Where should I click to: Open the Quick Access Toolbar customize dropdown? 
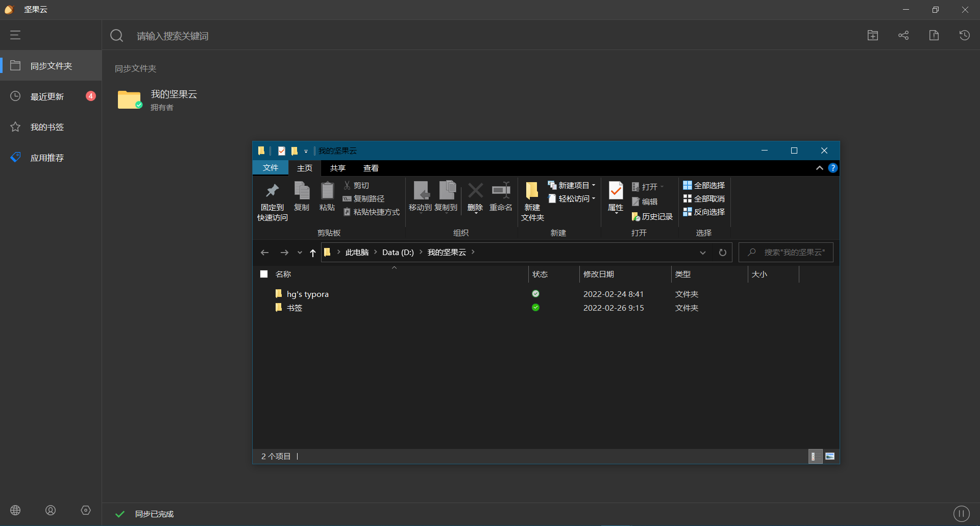(x=306, y=151)
